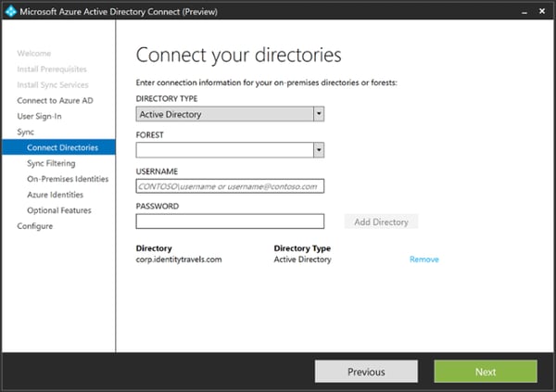Click the Azure AD Connect title bar icon

pos(10,11)
